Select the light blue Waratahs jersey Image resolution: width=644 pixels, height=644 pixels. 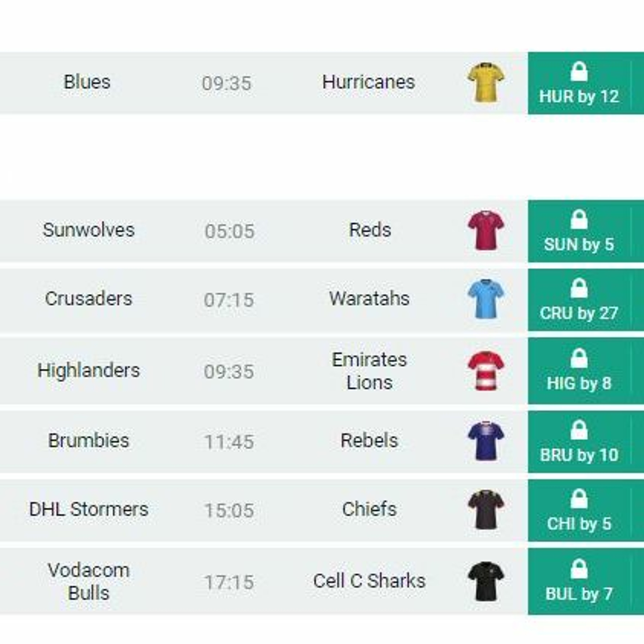coord(486,299)
